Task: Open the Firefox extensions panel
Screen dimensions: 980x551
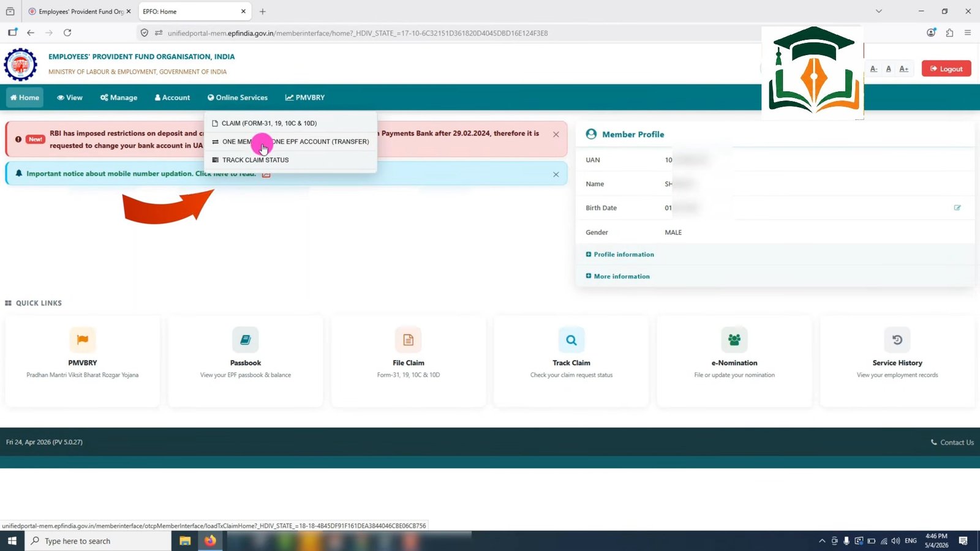Action: (x=949, y=33)
